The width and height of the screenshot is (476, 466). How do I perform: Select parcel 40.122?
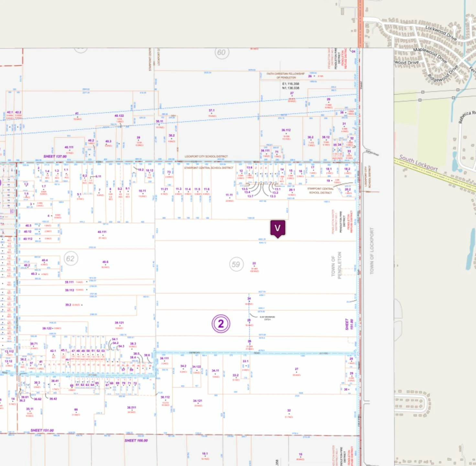coord(119,116)
